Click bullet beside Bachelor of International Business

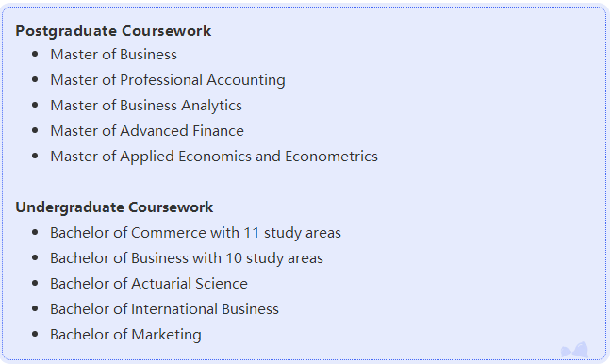click(x=35, y=308)
